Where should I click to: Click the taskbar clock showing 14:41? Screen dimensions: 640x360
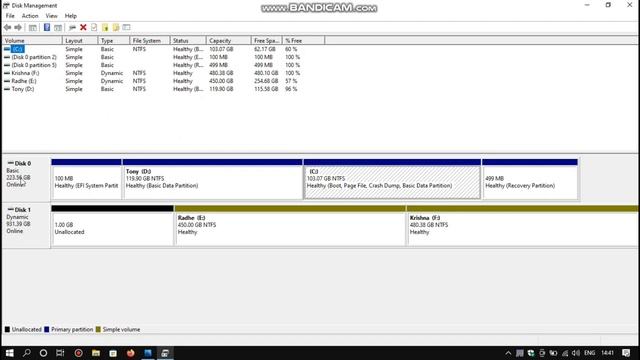[x=607, y=353]
